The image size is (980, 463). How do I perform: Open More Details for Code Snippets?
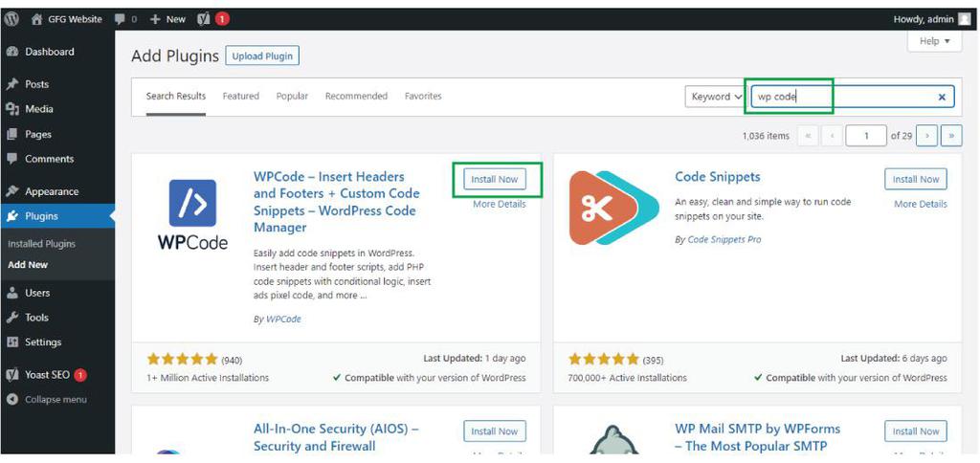point(921,205)
